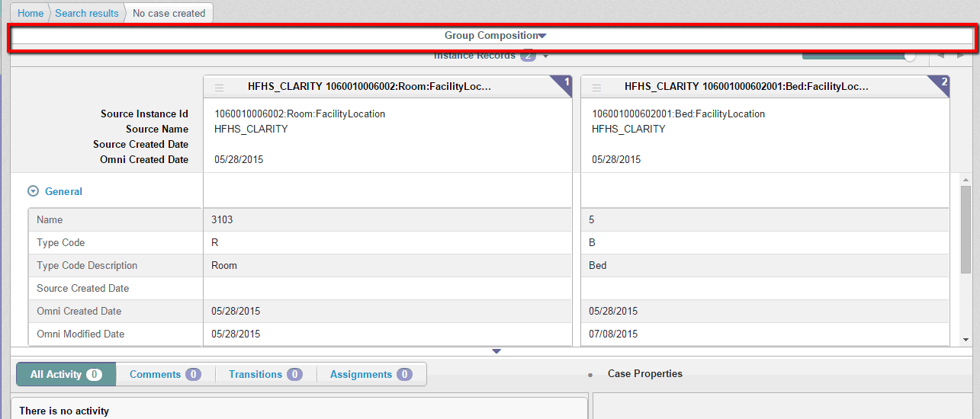Viewport: 980px width, 419px height.
Task: Click the number 2 corner badge on the Bed record
Action: (x=943, y=82)
